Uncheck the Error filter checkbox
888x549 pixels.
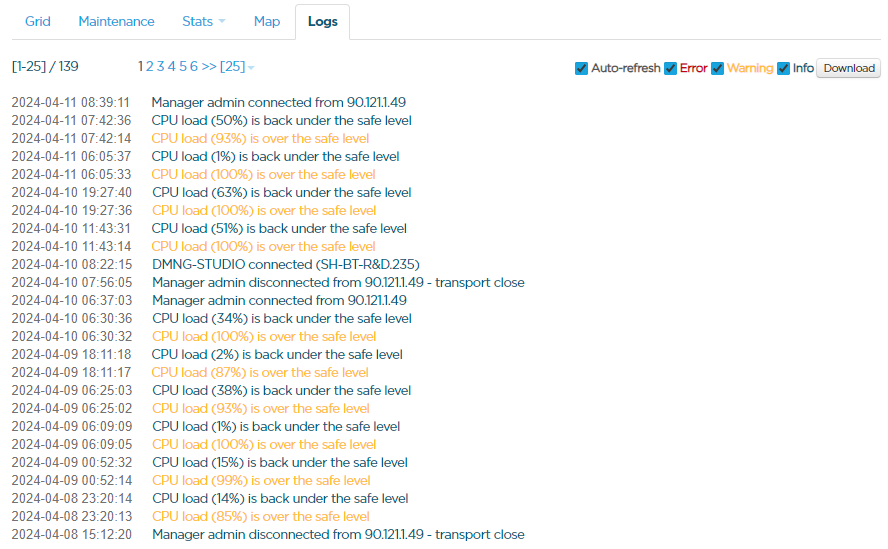(x=670, y=69)
